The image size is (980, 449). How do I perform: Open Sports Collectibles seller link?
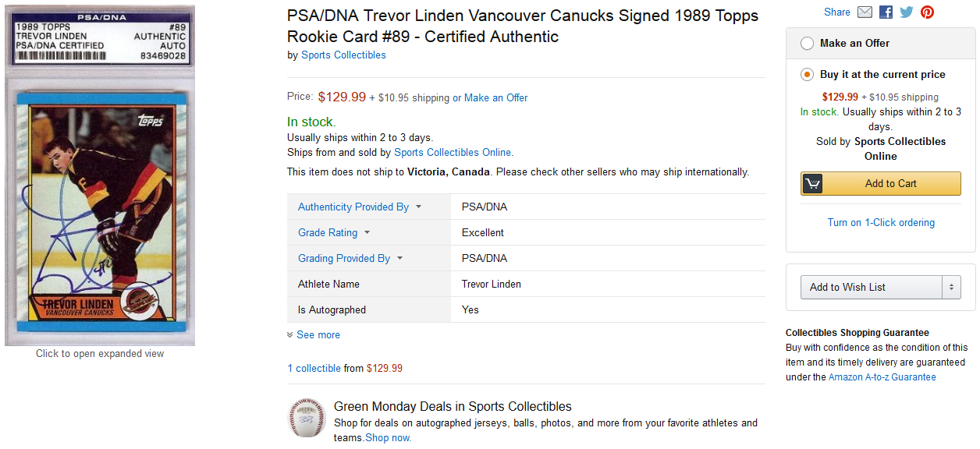[x=343, y=55]
